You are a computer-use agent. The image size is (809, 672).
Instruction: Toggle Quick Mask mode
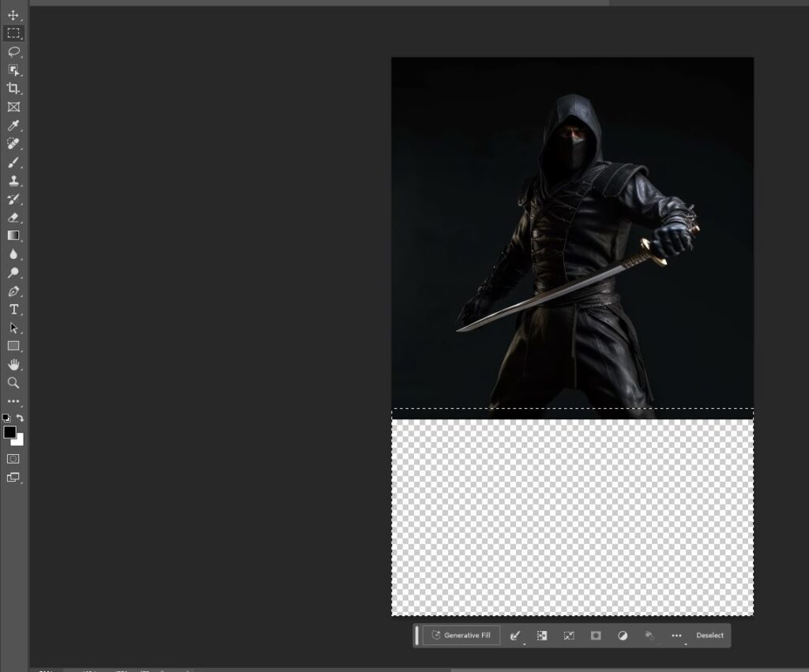pyautogui.click(x=13, y=458)
